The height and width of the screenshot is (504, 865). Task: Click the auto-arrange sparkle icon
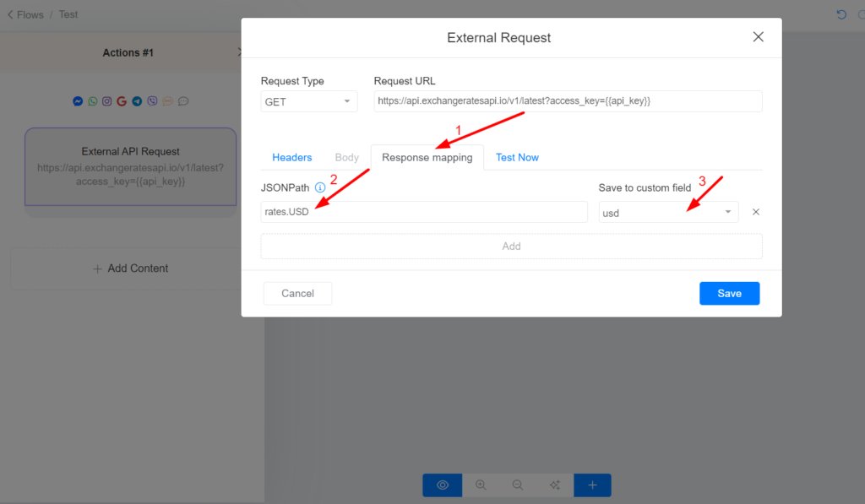(555, 485)
